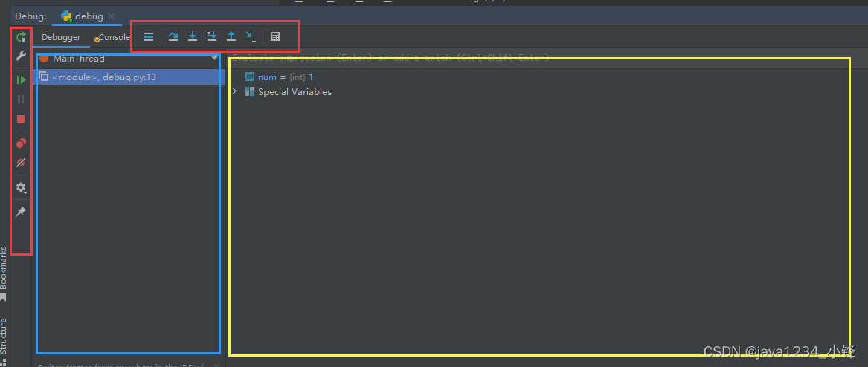Switch to the Debugger tab

tap(61, 38)
